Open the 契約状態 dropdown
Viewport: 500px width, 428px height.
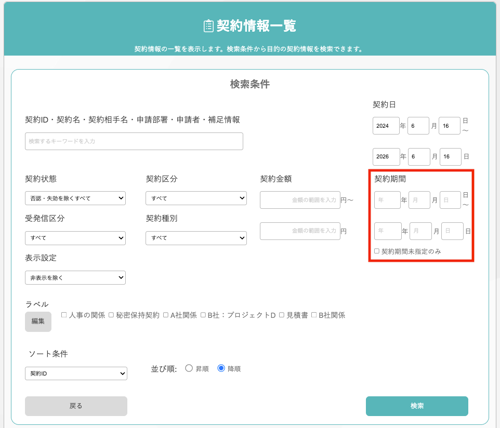[x=75, y=198]
